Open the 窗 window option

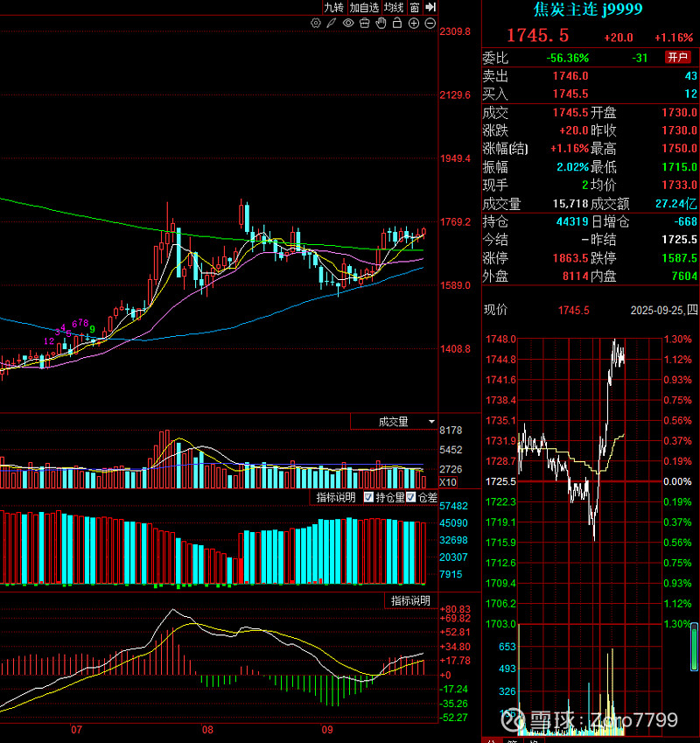click(415, 7)
